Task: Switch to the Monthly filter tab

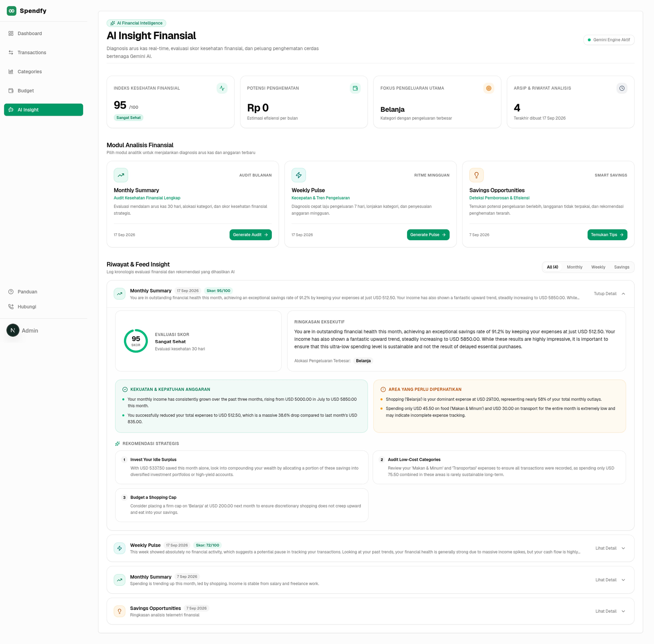Action: tap(574, 267)
